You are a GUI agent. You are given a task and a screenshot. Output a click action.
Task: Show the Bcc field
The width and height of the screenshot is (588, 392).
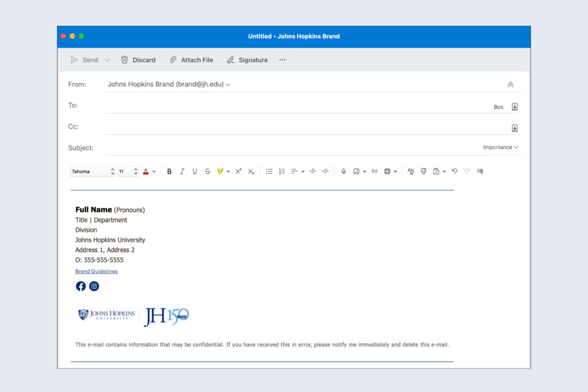click(498, 107)
